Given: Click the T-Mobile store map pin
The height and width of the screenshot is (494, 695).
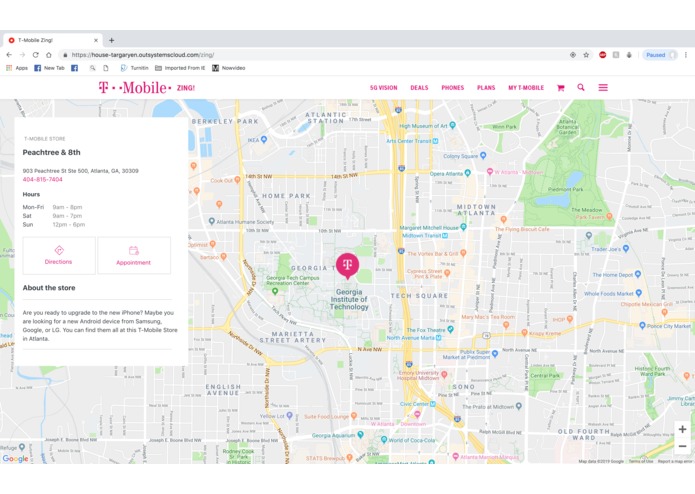Looking at the screenshot, I should click(348, 266).
